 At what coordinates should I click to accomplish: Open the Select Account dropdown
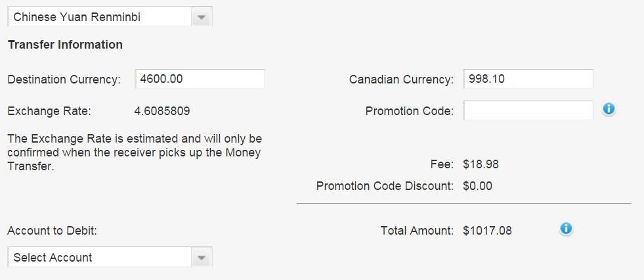point(100,257)
